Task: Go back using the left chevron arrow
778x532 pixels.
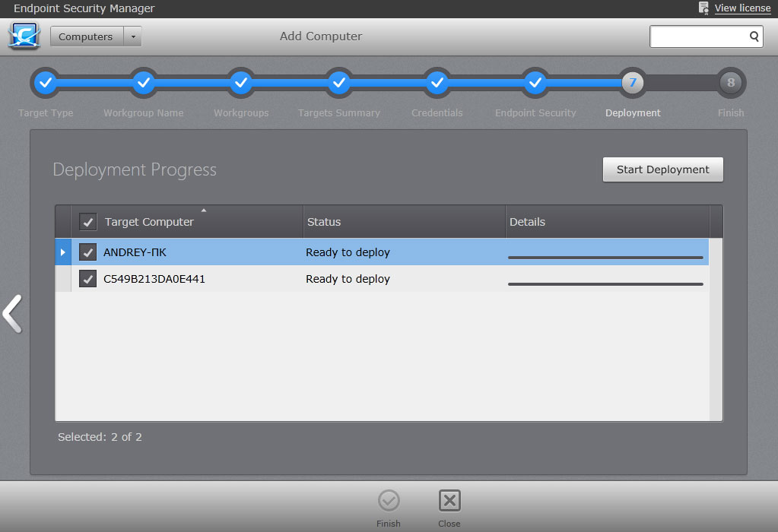Action: pyautogui.click(x=12, y=314)
